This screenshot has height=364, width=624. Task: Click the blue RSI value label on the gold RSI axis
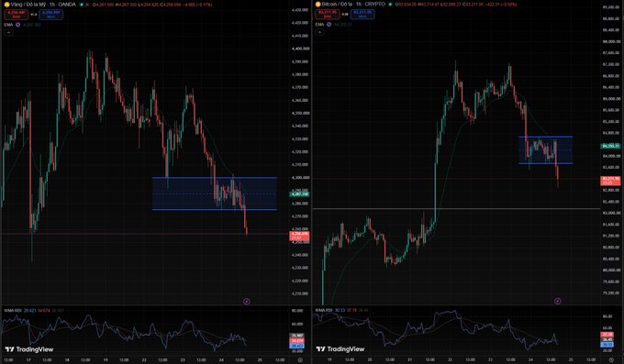point(296,346)
